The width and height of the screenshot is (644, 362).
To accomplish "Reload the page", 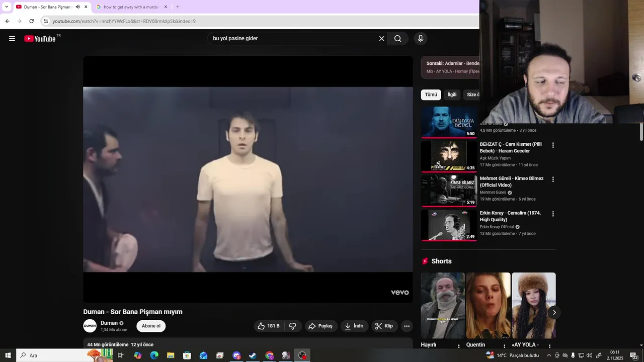I will click(x=31, y=21).
